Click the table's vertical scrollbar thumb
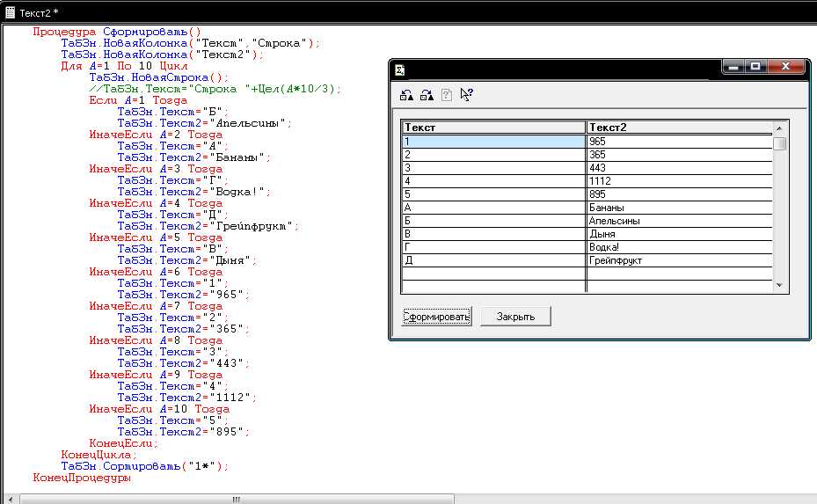Screen dimensions: 817x504 coord(779,144)
